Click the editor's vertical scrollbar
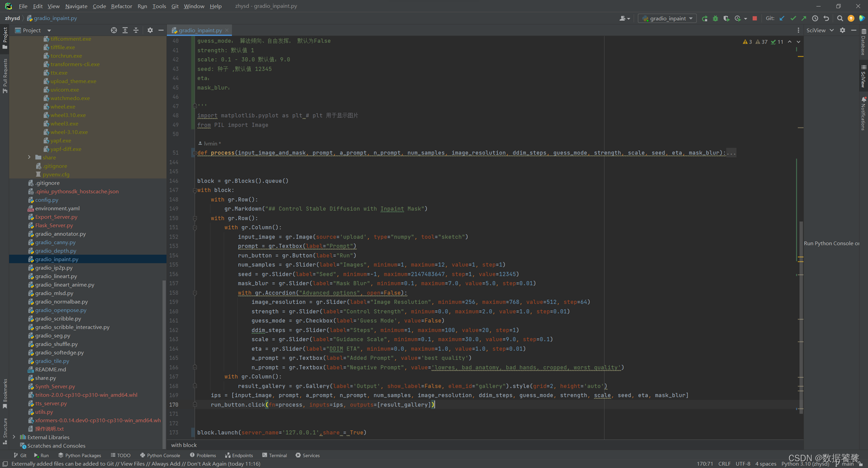Screen dimensions: 868x468 [x=801, y=316]
